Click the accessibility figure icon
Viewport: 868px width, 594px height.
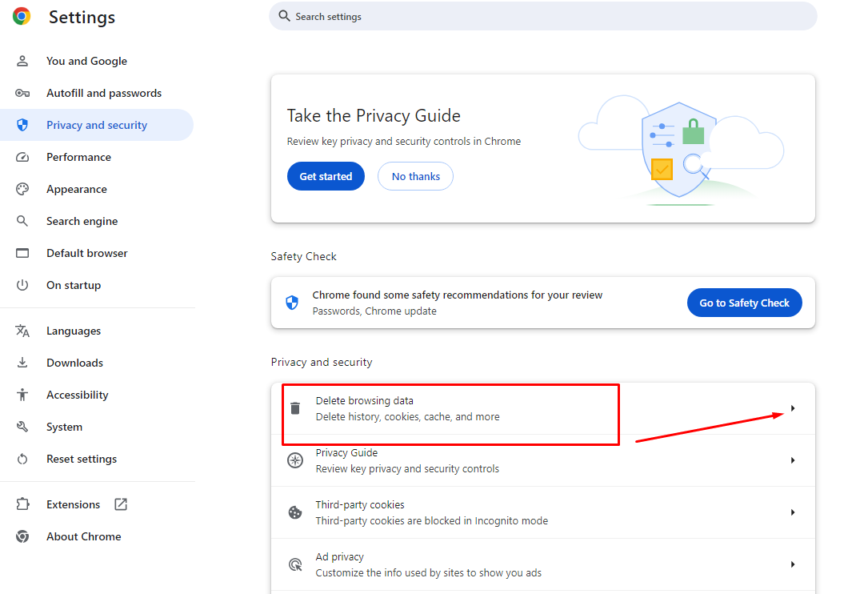(x=22, y=395)
